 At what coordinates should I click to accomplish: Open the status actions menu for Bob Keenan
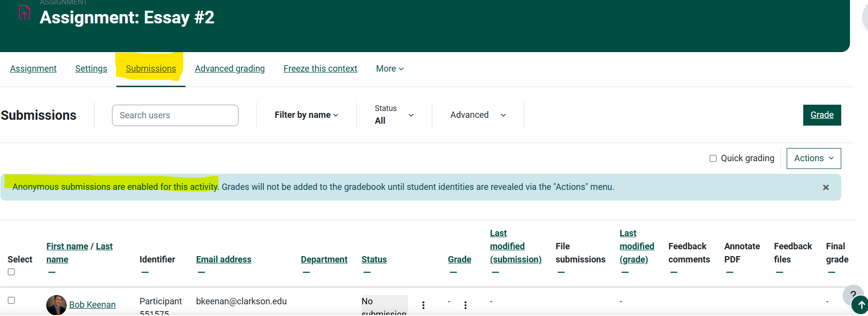[x=423, y=305]
